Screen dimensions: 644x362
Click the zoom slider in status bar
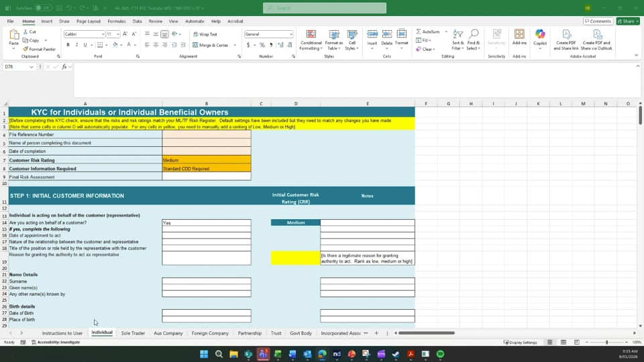click(606, 343)
